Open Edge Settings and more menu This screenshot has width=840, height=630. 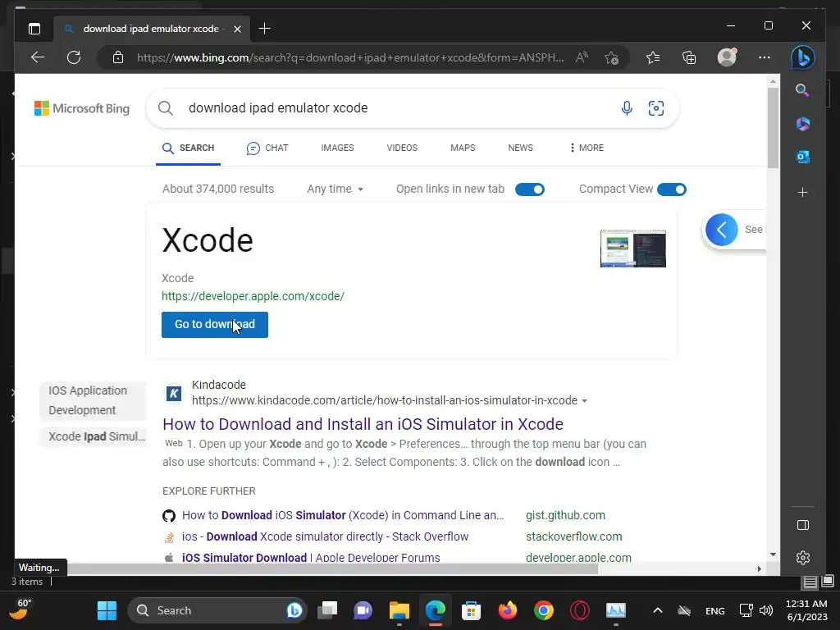(x=765, y=57)
